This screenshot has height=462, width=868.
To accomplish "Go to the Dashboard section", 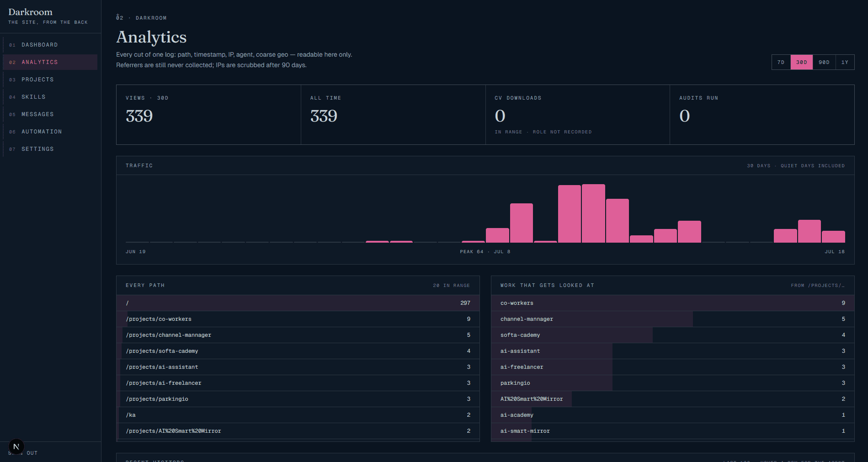I will (x=50, y=45).
